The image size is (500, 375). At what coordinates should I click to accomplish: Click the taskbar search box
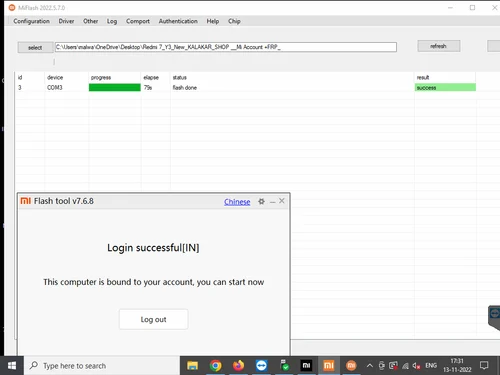click(x=102, y=366)
